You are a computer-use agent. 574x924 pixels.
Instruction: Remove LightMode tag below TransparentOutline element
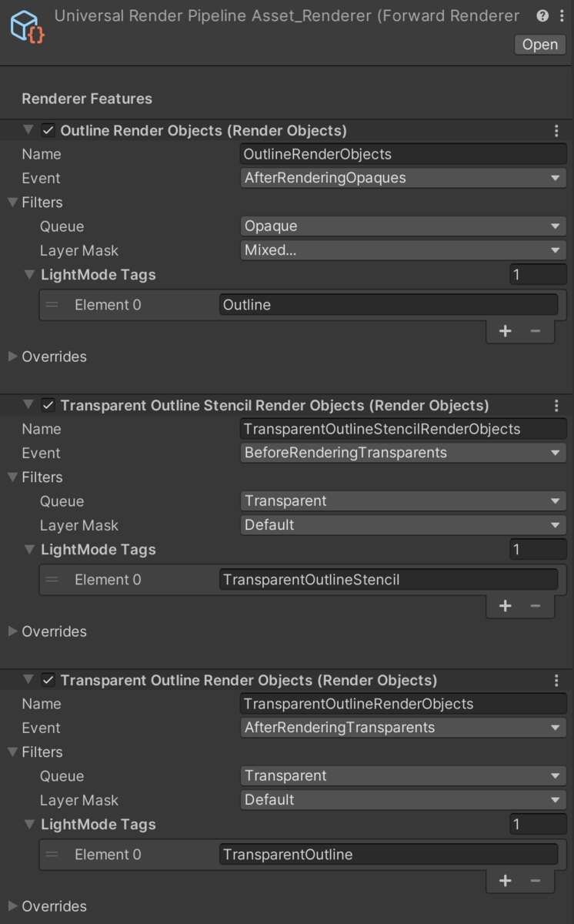pyautogui.click(x=536, y=881)
